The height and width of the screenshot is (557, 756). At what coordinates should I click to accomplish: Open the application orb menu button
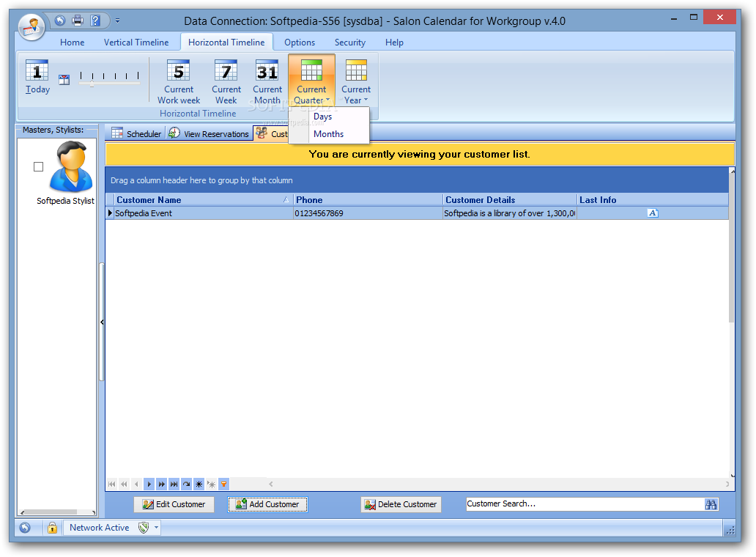31,26
